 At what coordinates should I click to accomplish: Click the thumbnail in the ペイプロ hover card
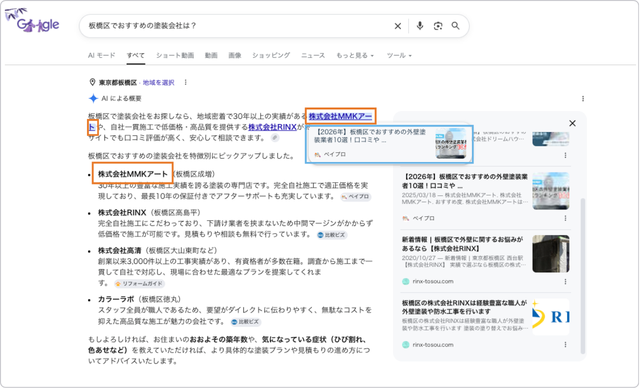point(451,144)
